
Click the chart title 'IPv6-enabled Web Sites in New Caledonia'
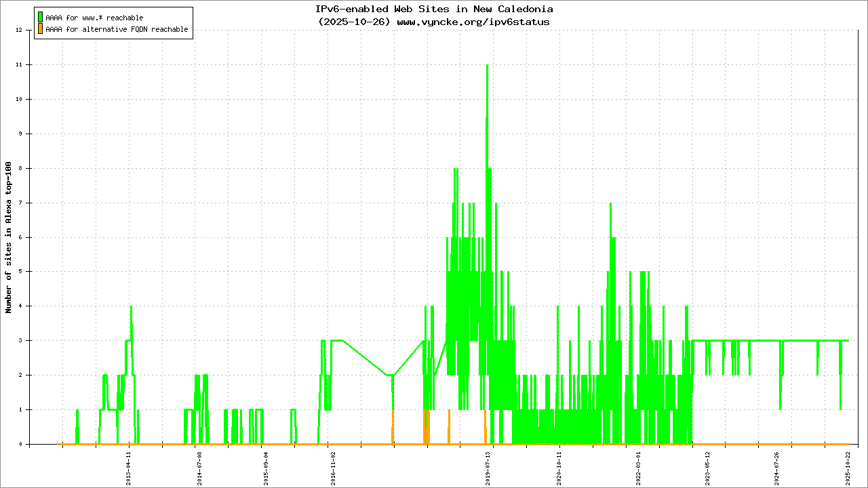tap(434, 9)
